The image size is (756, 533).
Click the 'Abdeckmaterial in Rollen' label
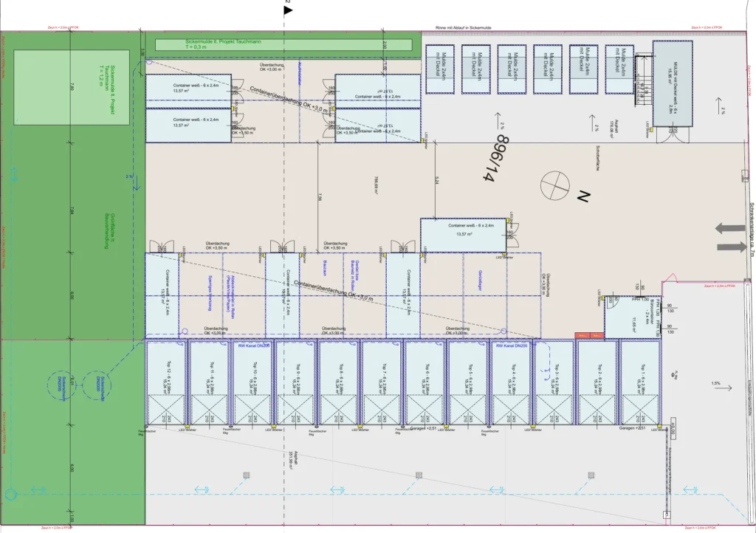tap(230, 297)
